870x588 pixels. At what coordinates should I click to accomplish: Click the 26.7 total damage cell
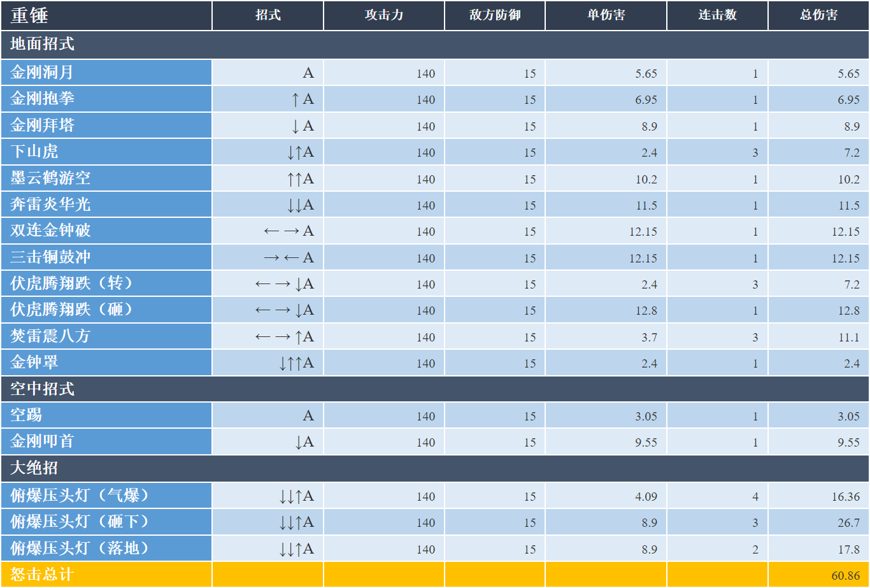pyautogui.click(x=818, y=522)
